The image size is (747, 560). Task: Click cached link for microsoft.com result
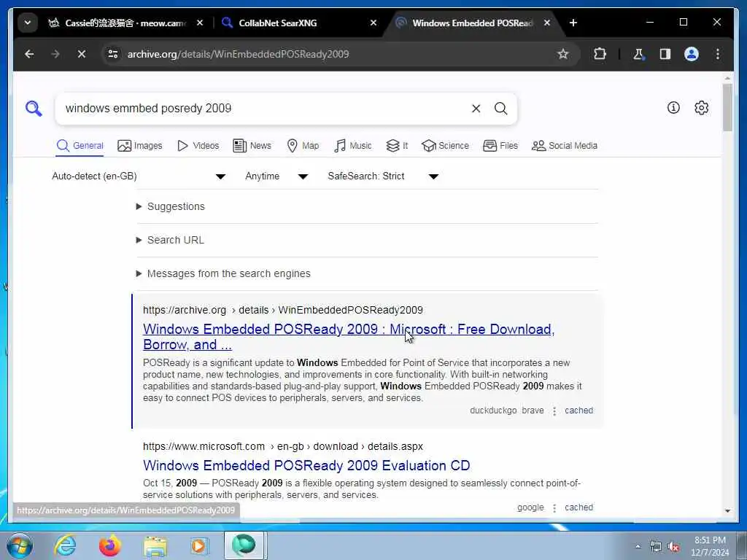578,507
